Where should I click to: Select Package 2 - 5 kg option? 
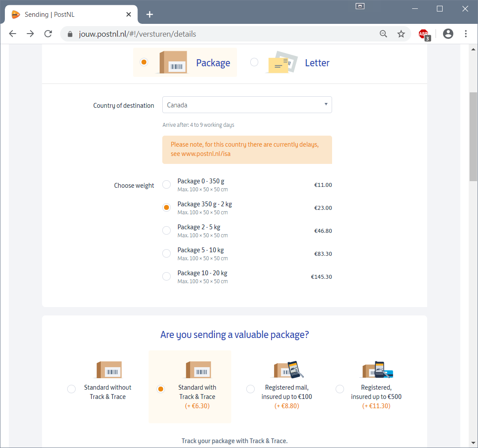click(166, 231)
